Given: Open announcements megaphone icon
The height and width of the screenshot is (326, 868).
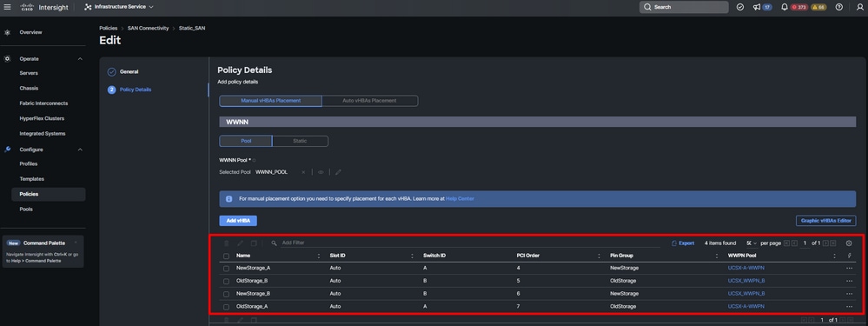Looking at the screenshot, I should (756, 7).
